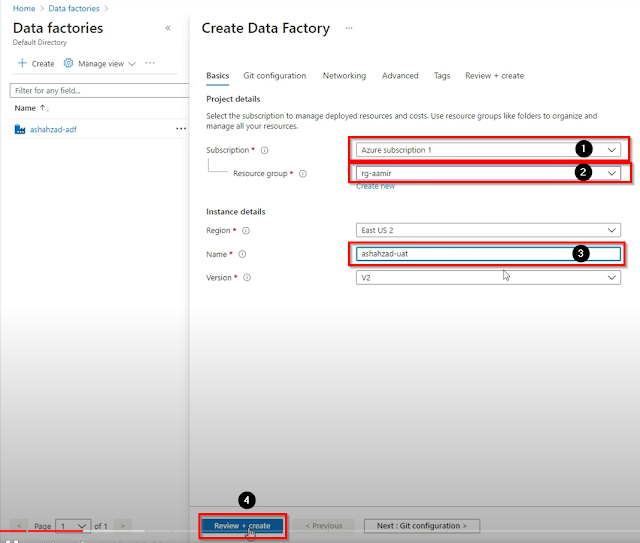Image resolution: width=640 pixels, height=543 pixels.
Task: Click the plus Create icon in Data factories
Action: (22, 63)
